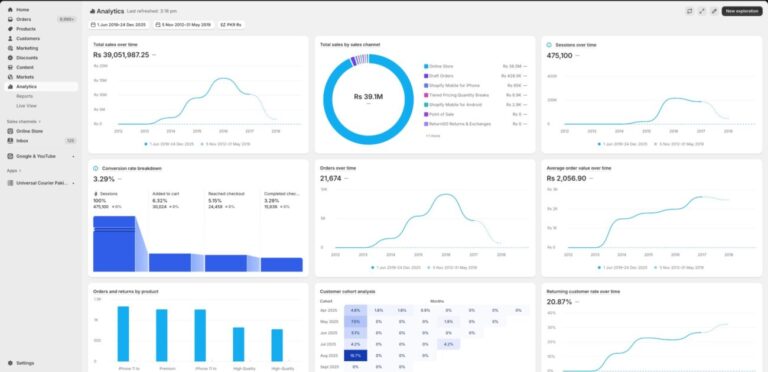768x372 pixels.
Task: Open Markets in the sidebar
Action: tap(41, 77)
